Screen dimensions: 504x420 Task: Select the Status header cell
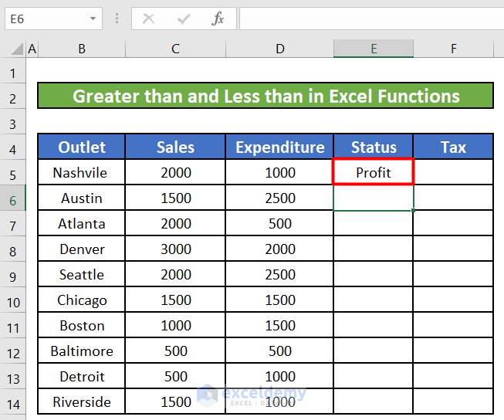tap(374, 147)
